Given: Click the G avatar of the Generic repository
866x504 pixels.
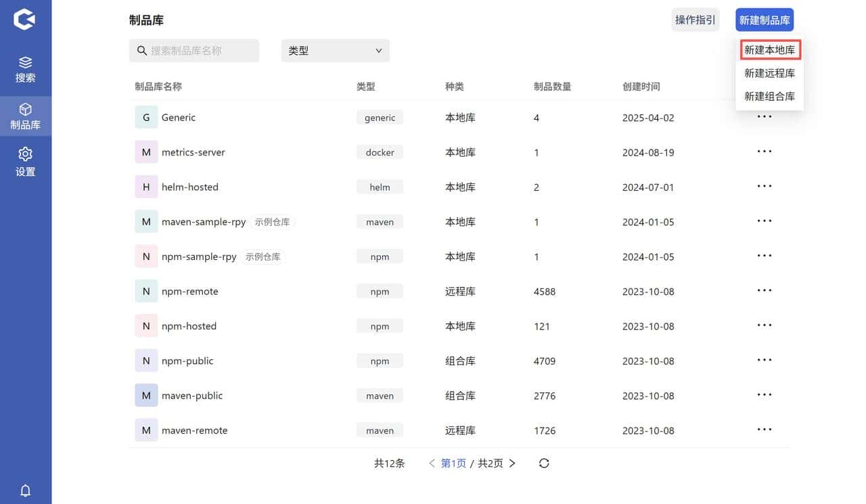Looking at the screenshot, I should click(x=146, y=117).
